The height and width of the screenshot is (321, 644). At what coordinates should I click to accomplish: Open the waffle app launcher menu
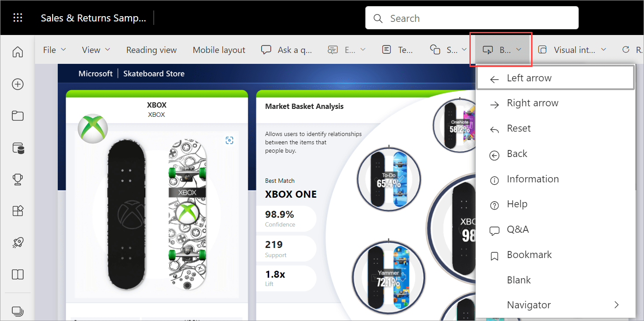tap(17, 17)
